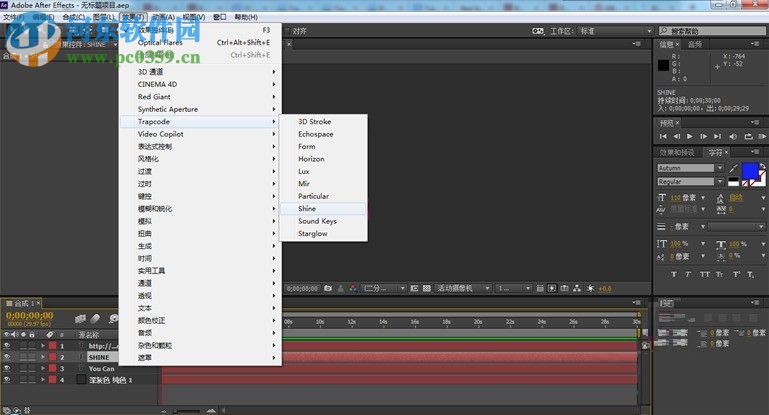The width and height of the screenshot is (769, 415).
Task: Select Shine in Trapcode submenu
Action: (323, 208)
